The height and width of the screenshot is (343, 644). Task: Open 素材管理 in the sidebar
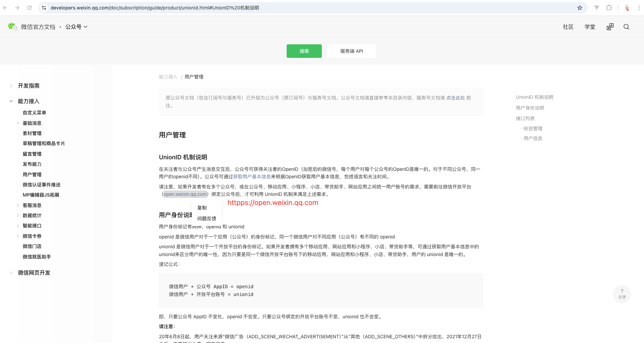coord(32,133)
